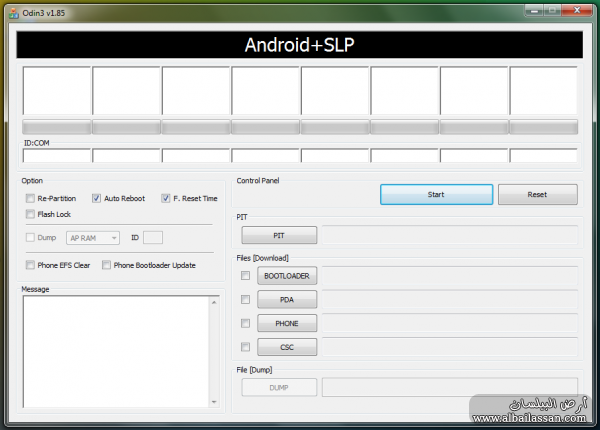Click the ID input field next to Dump

click(153, 238)
